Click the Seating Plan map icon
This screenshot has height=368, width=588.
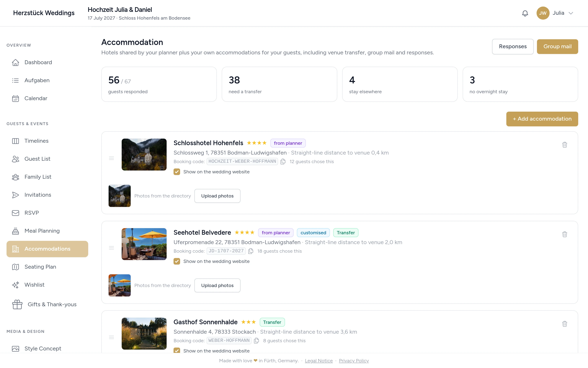point(16,267)
